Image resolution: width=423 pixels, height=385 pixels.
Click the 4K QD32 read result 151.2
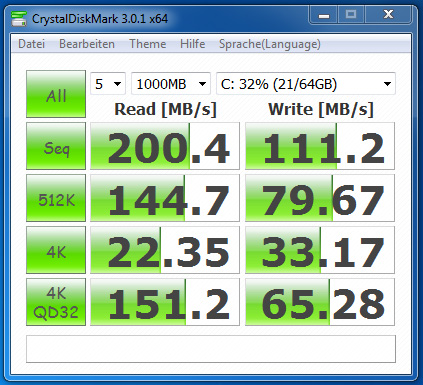tap(165, 302)
